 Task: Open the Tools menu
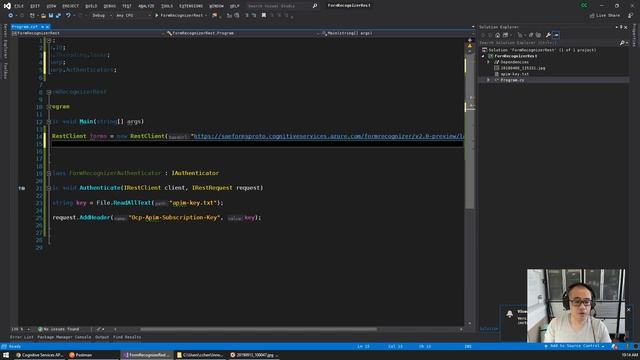tap(167, 6)
